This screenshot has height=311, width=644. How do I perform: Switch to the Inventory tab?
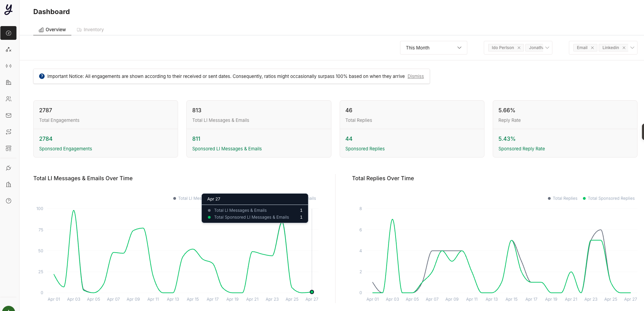coord(90,30)
